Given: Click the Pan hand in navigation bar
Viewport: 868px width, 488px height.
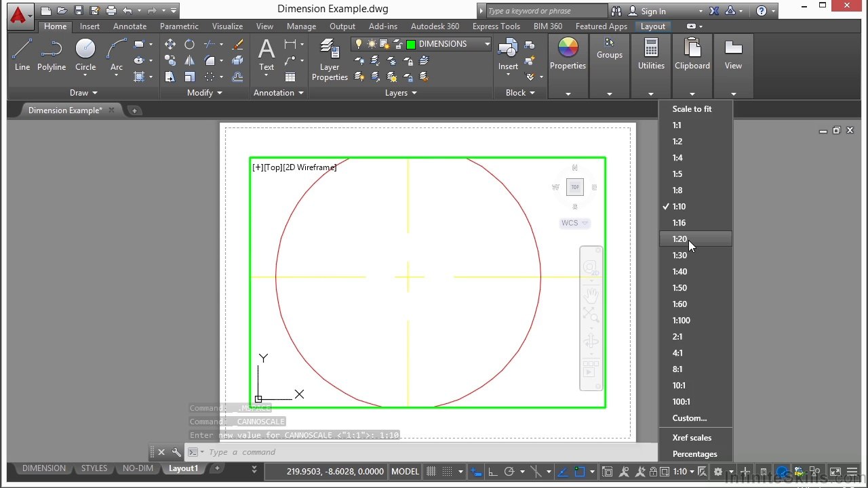Looking at the screenshot, I should tap(591, 296).
